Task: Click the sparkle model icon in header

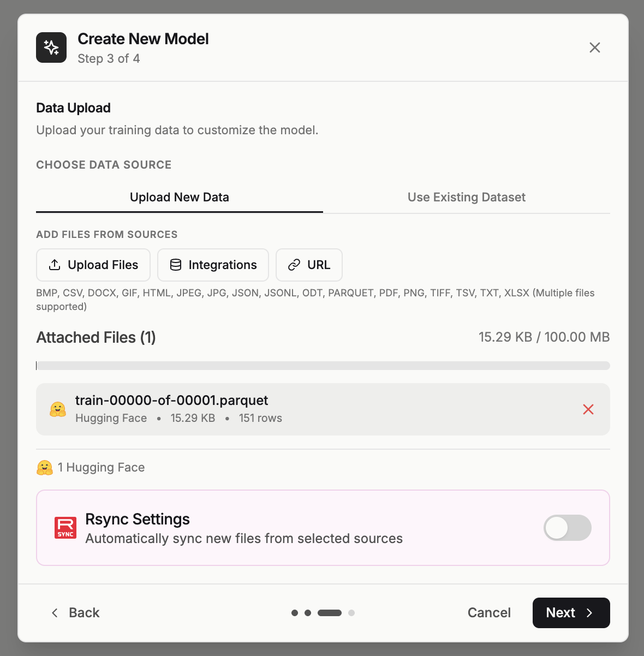Action: click(51, 47)
